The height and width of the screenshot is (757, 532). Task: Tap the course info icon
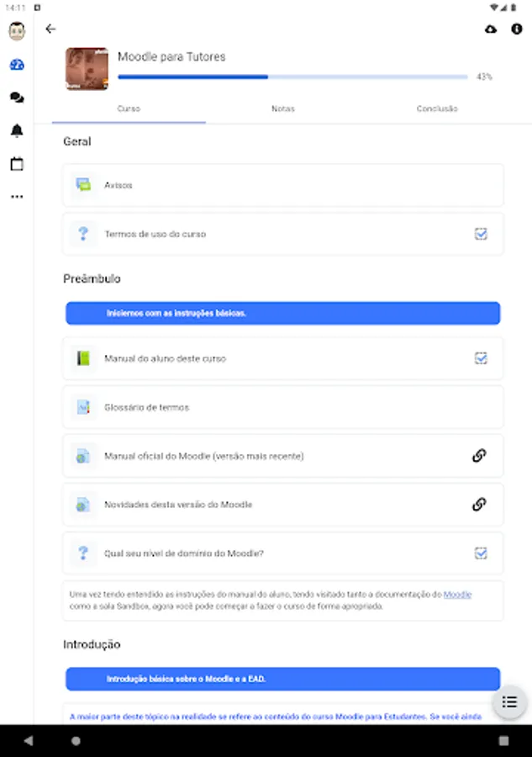click(516, 29)
